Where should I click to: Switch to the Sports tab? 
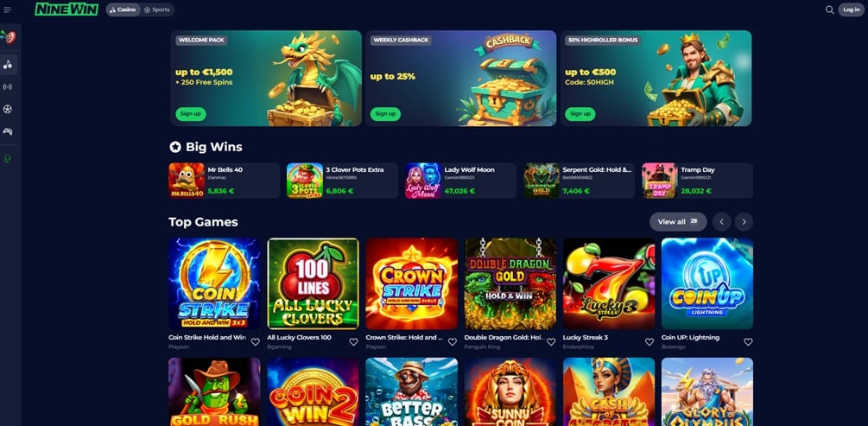157,10
